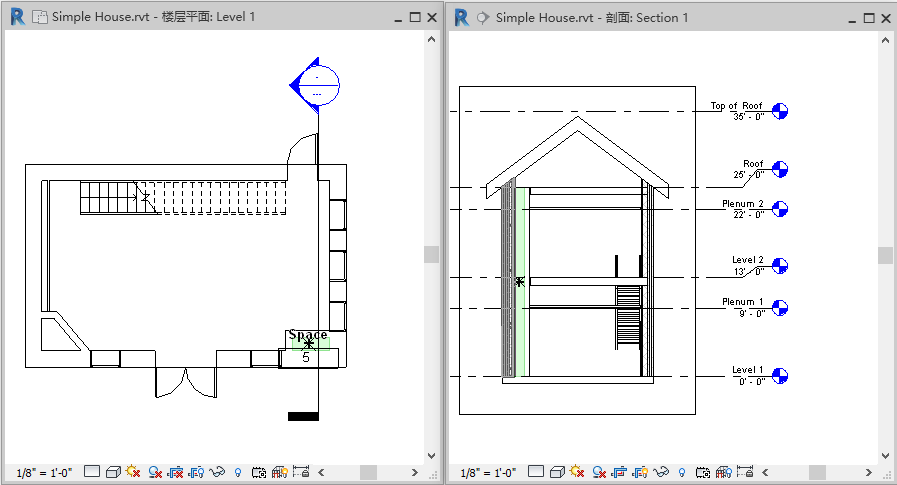Toggle Sun Path in Level 1 view
This screenshot has width=897, height=485.
pyautogui.click(x=133, y=472)
